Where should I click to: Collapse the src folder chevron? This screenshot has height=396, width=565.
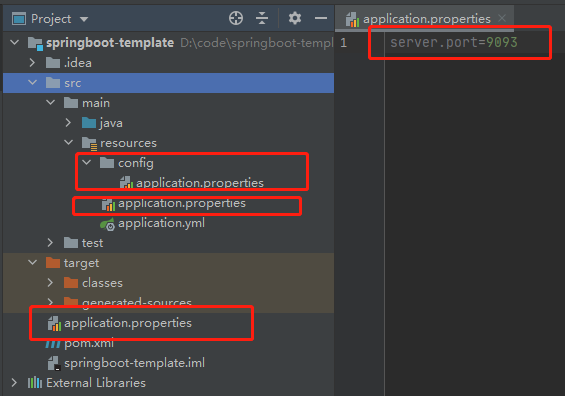32,83
